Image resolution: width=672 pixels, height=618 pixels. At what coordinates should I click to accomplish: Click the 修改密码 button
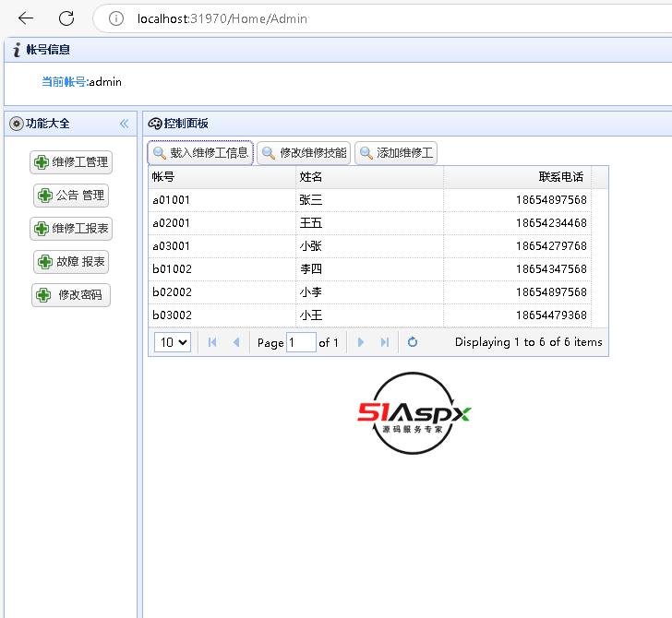[x=72, y=295]
